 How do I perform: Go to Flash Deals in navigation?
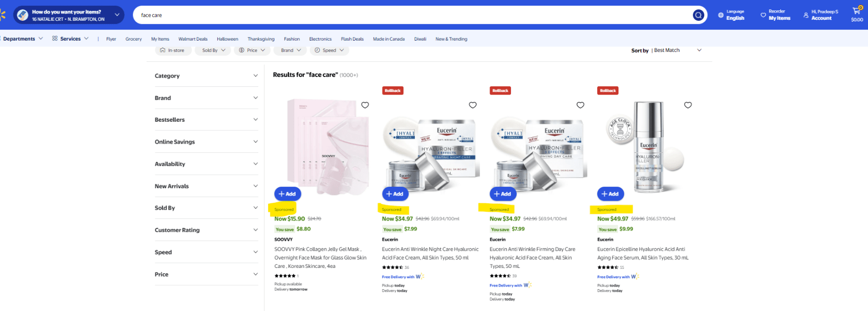[352, 39]
